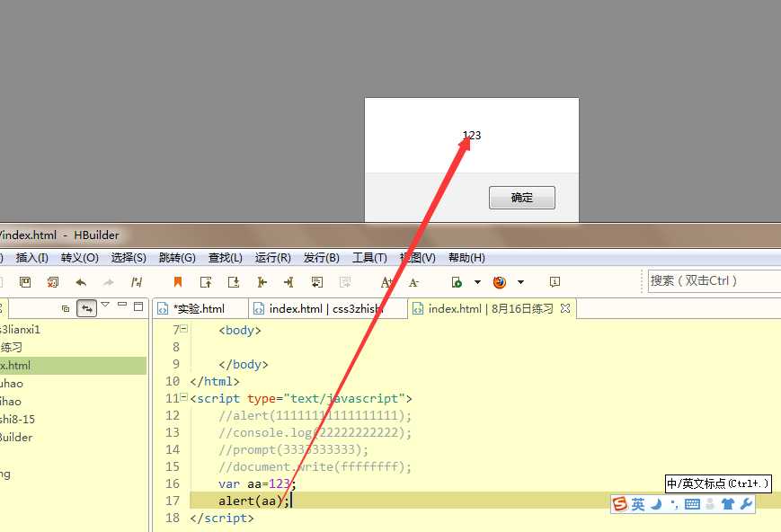Switch to the *实验.html tab
This screenshot has width=781, height=532.
(200, 309)
